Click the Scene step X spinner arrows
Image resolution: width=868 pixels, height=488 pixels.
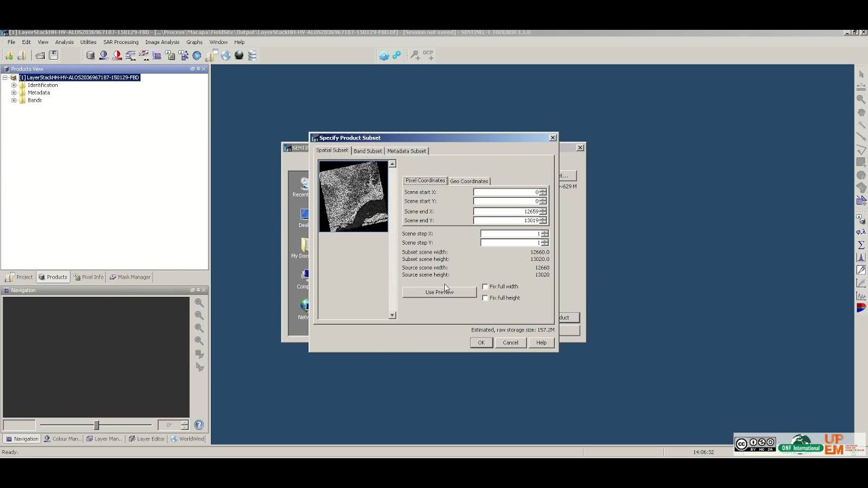(x=545, y=234)
